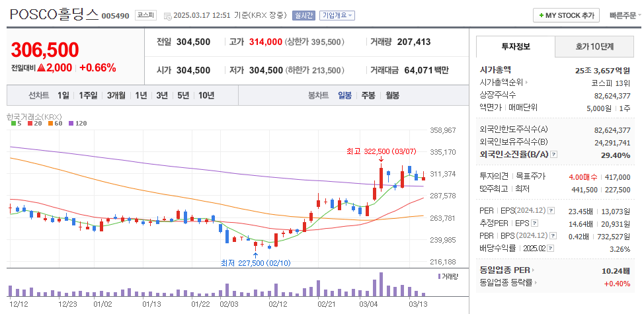Click the stock code 005490
The width and height of the screenshot is (644, 314).
(116, 16)
